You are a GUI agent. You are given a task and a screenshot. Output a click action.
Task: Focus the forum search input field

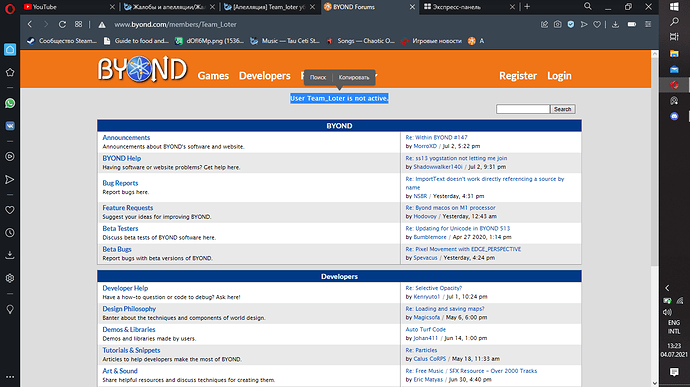pos(523,109)
